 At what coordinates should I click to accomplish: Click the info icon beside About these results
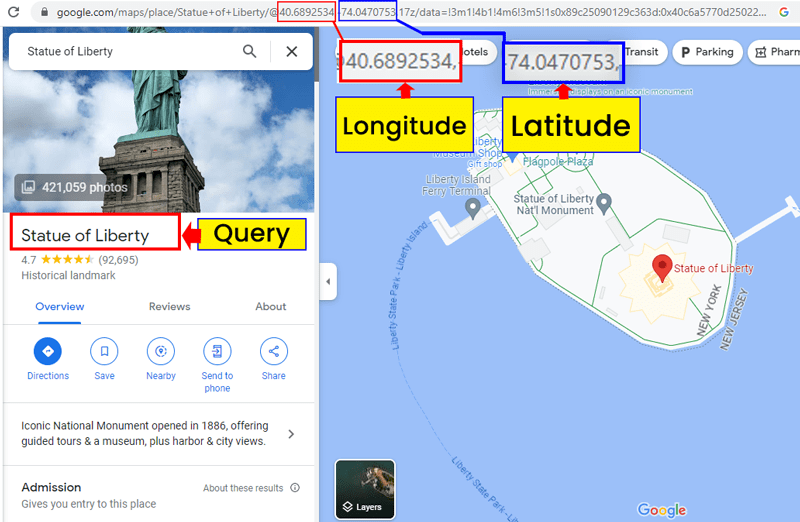295,488
